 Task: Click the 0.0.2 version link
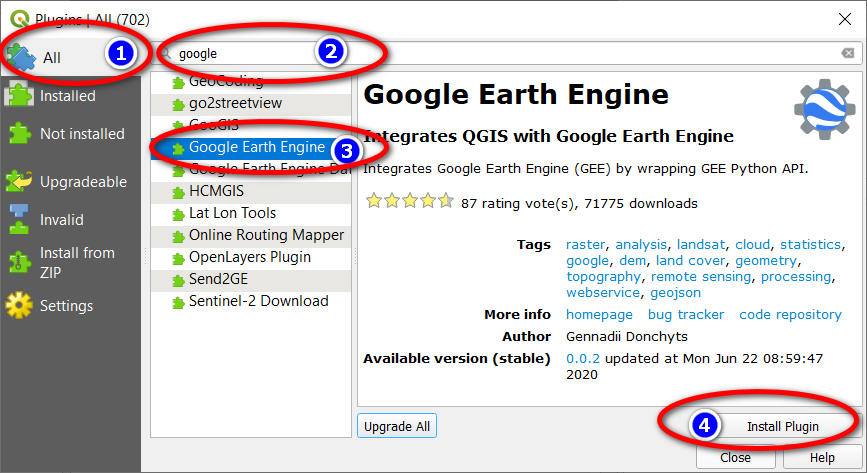[x=583, y=358]
